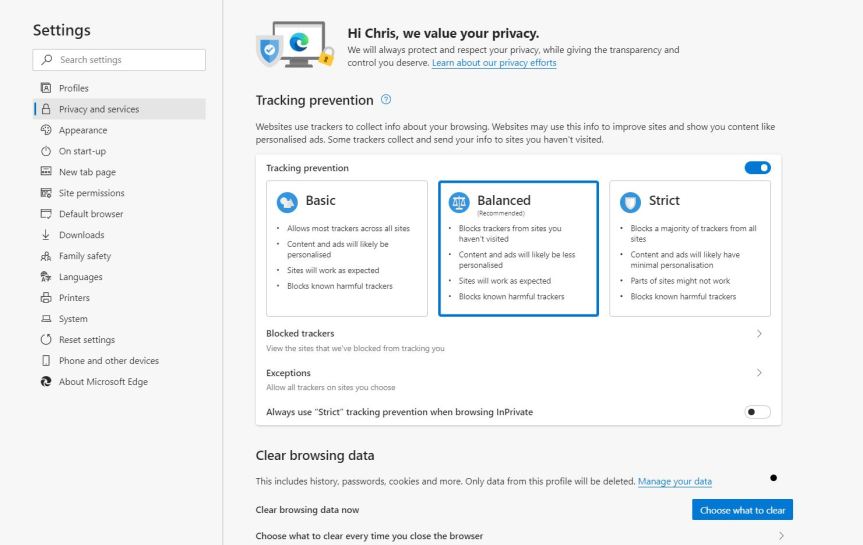The image size is (863, 545).
Task: Enable Strict tracking for InPrivate browsing
Action: pyautogui.click(x=757, y=412)
